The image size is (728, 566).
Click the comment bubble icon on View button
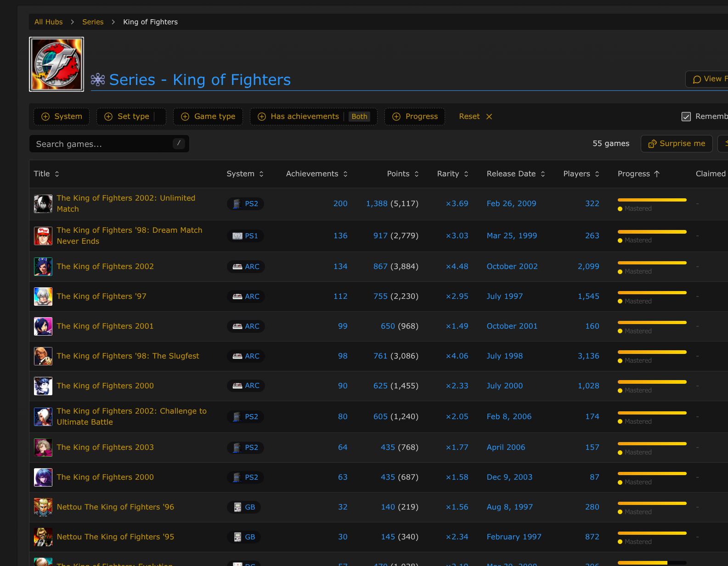[x=697, y=79]
